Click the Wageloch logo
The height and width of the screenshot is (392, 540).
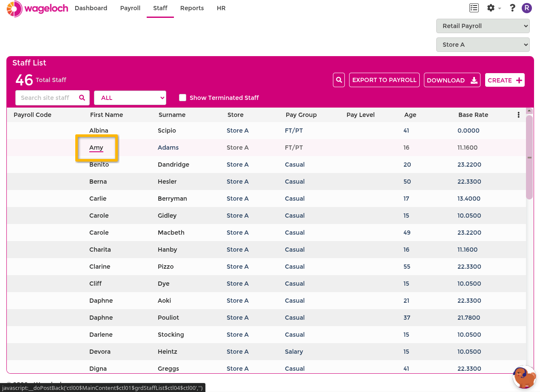point(37,9)
